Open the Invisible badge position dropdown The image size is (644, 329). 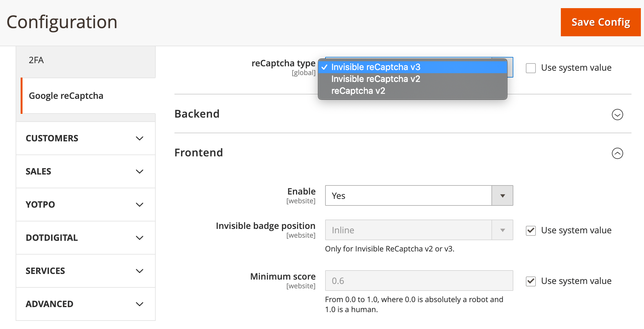pyautogui.click(x=502, y=230)
